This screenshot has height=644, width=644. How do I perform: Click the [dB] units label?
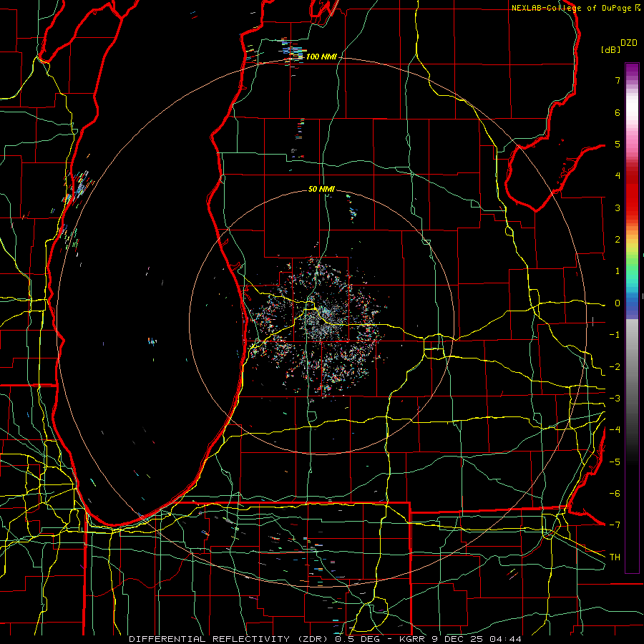[x=611, y=49]
